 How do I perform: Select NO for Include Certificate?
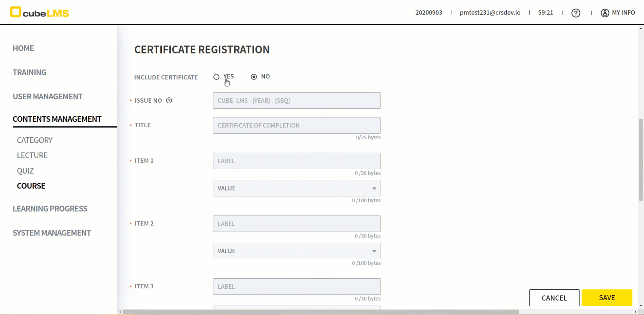pos(254,77)
